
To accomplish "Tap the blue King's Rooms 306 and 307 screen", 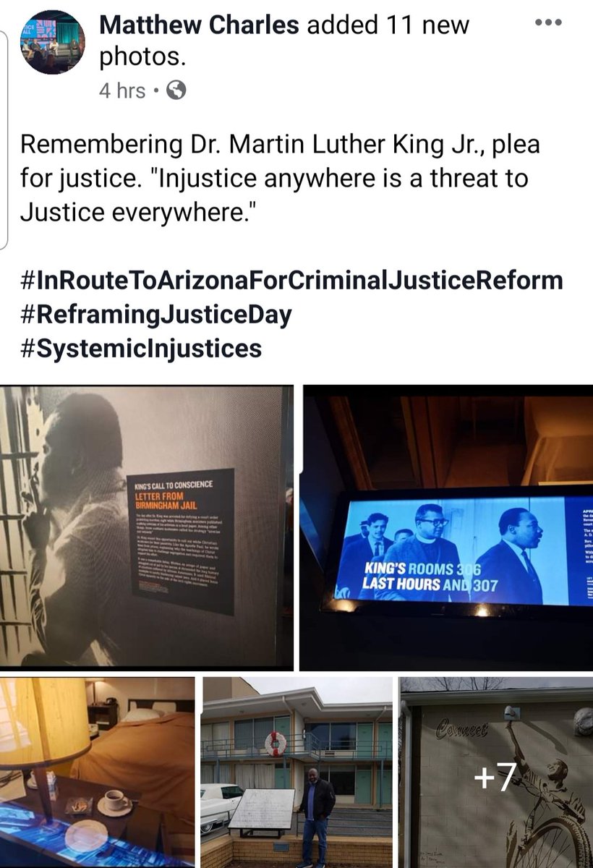I will 463,548.
